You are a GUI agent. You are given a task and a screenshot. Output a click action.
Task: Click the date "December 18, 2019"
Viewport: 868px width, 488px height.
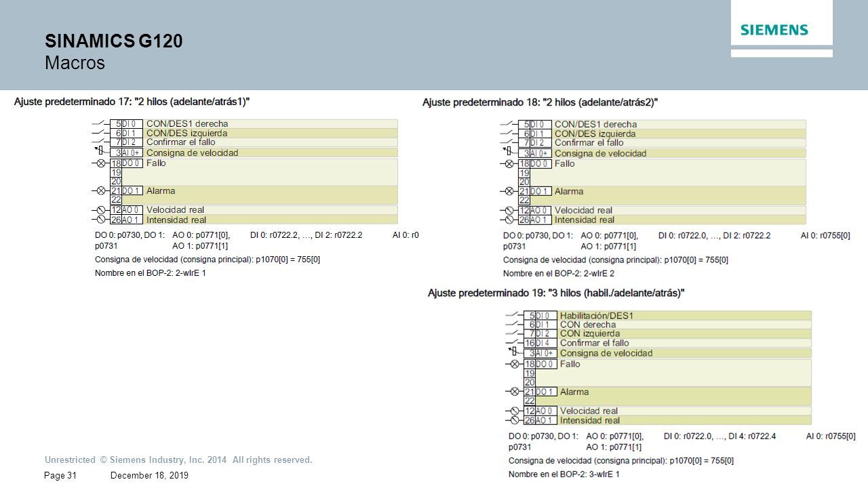point(149,476)
